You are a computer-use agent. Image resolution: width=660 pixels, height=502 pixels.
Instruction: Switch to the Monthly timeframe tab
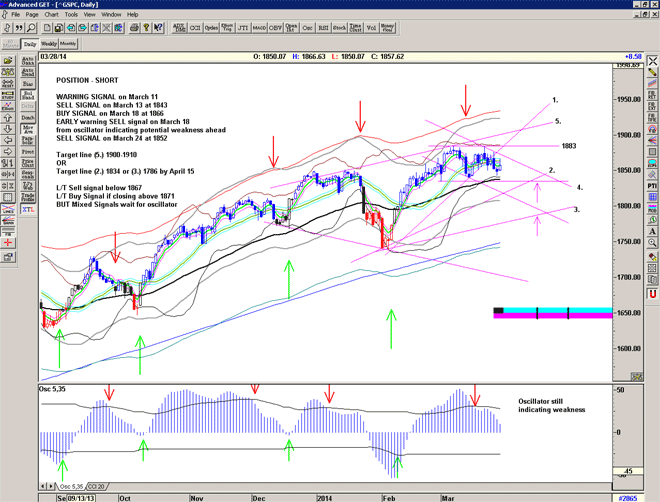pyautogui.click(x=68, y=45)
